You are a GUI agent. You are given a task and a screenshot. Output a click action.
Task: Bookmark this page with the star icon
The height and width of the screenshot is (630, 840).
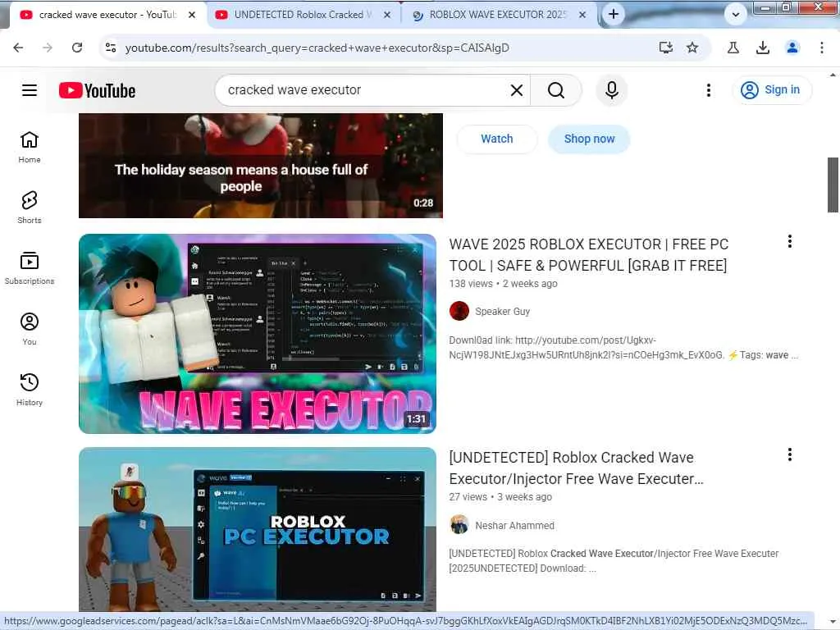pos(692,48)
